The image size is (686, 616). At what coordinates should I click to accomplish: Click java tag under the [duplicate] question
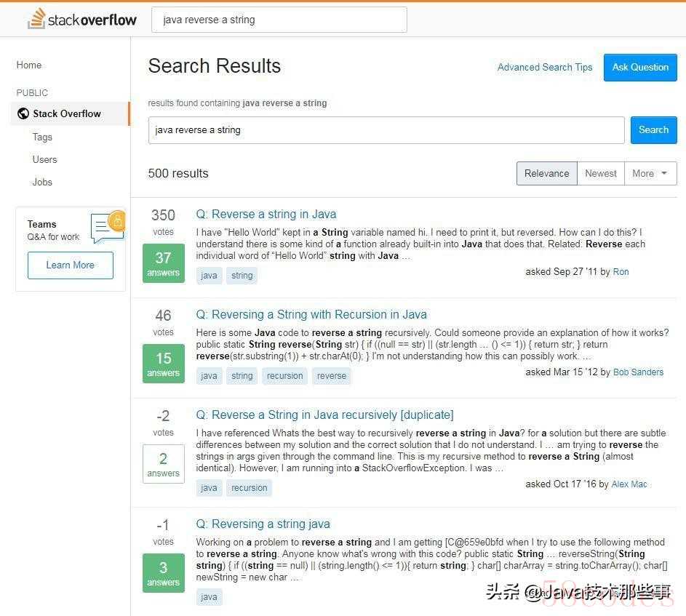click(209, 488)
